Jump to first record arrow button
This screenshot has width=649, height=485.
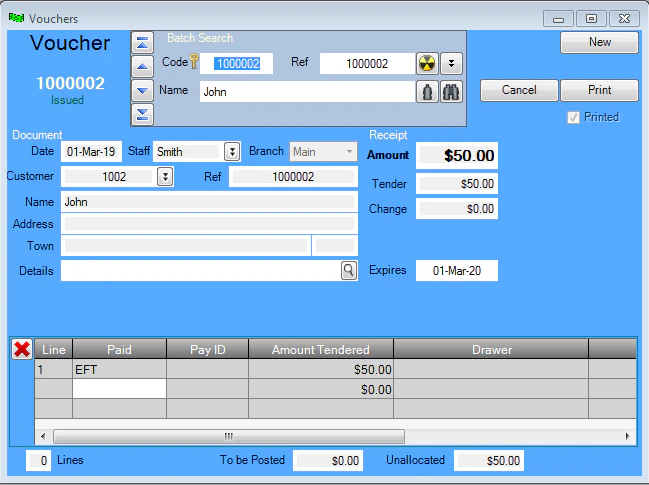142,42
